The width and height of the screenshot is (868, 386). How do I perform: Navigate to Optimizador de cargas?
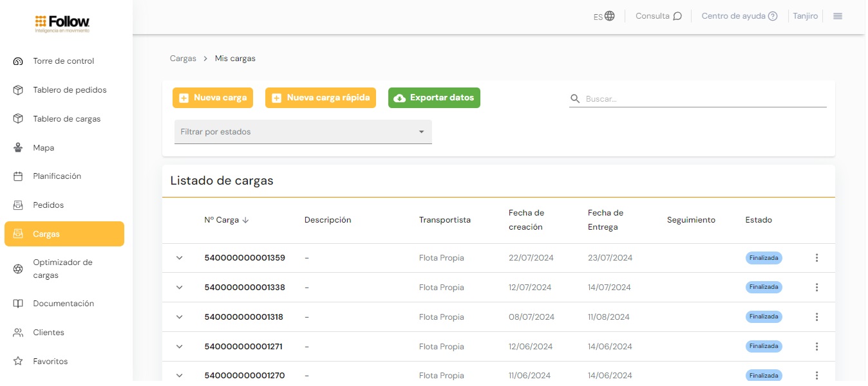point(62,269)
